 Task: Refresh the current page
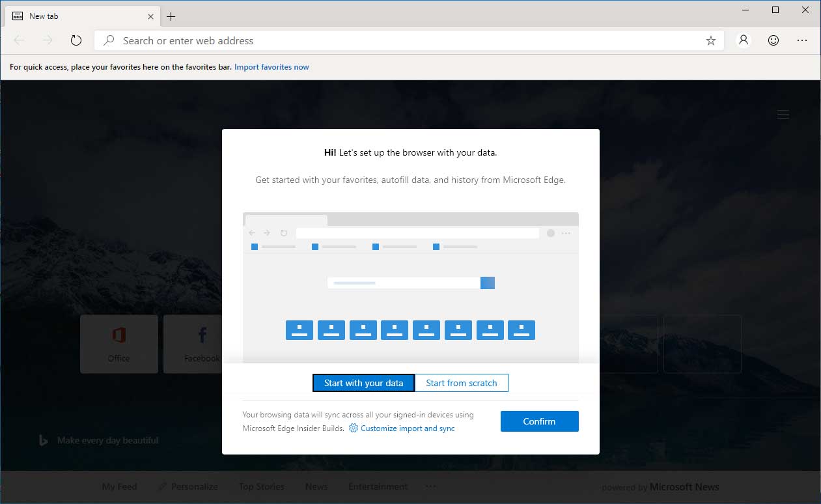click(76, 40)
